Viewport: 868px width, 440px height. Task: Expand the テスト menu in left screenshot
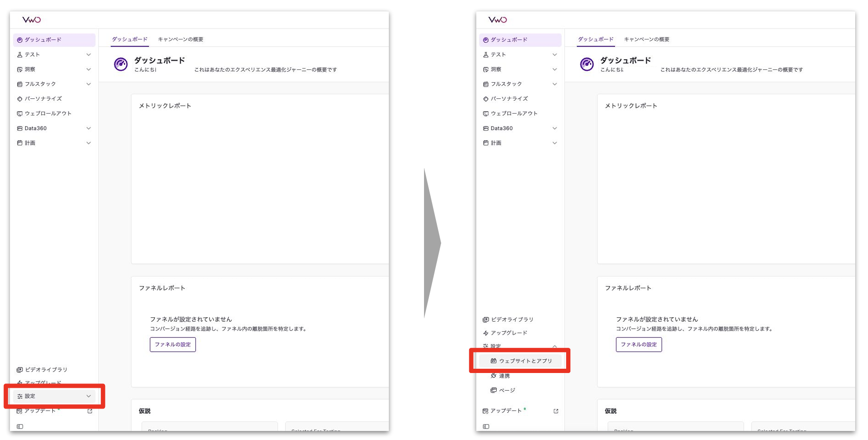[x=88, y=55]
